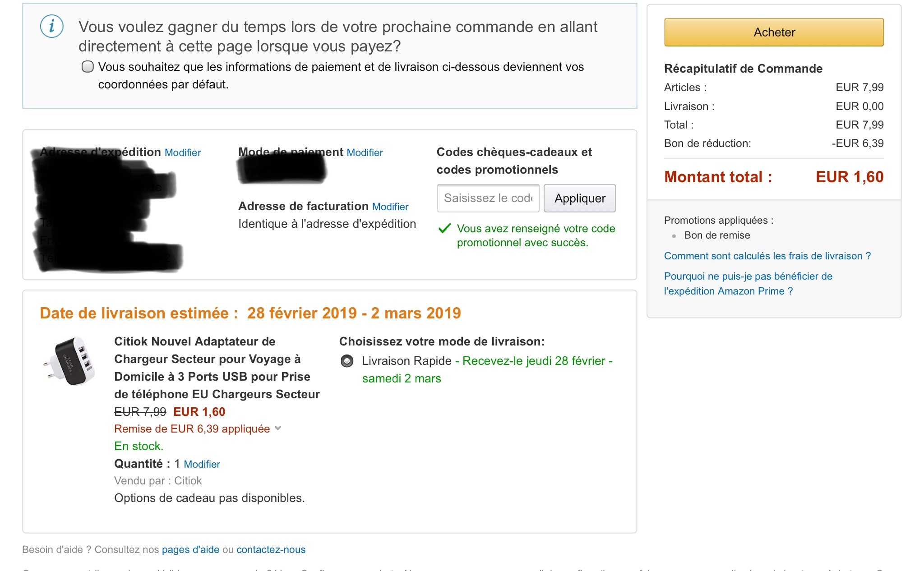Check the default payment and delivery information checkbox
The height and width of the screenshot is (571, 924).
88,67
